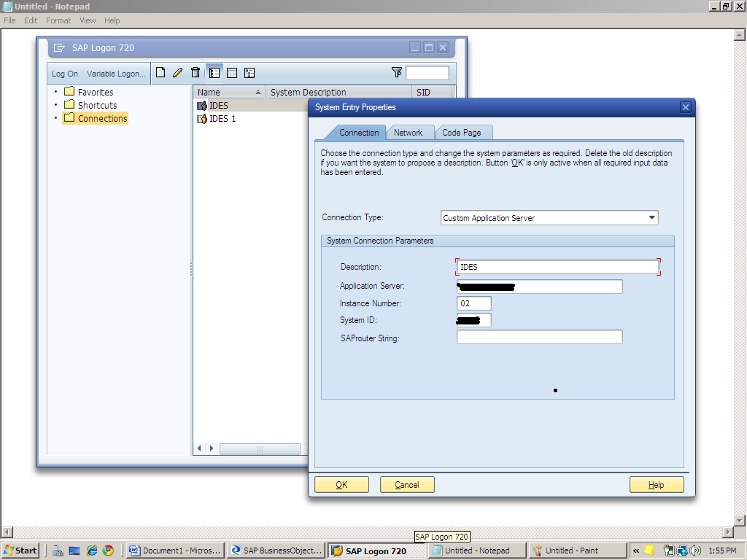This screenshot has height=560, width=747.
Task: Click OK in System Entry Properties
Action: click(x=341, y=485)
